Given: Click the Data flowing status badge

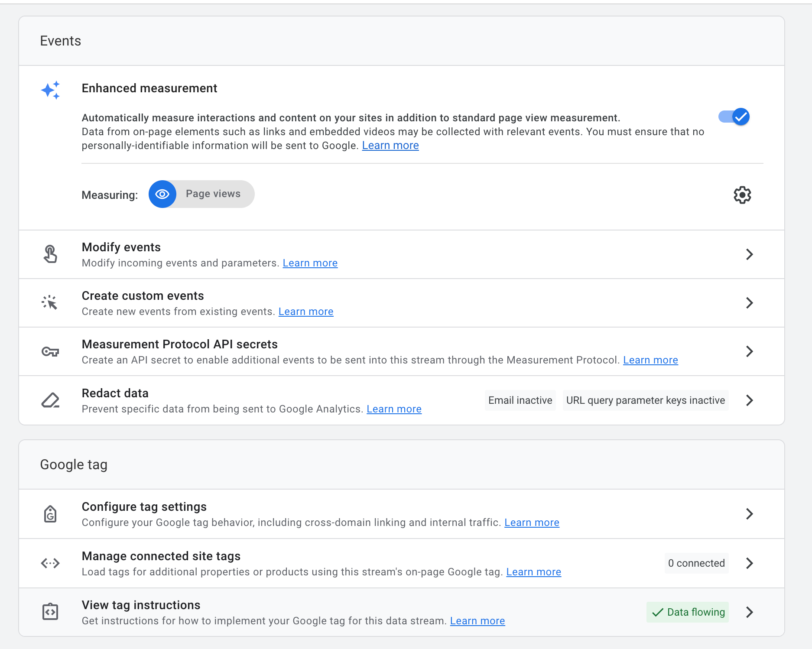Looking at the screenshot, I should click(687, 612).
